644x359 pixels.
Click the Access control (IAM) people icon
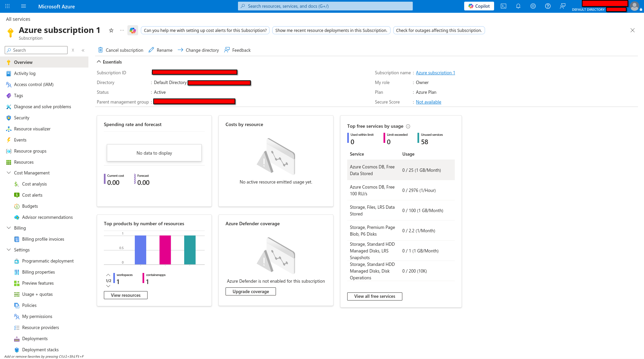click(x=9, y=84)
